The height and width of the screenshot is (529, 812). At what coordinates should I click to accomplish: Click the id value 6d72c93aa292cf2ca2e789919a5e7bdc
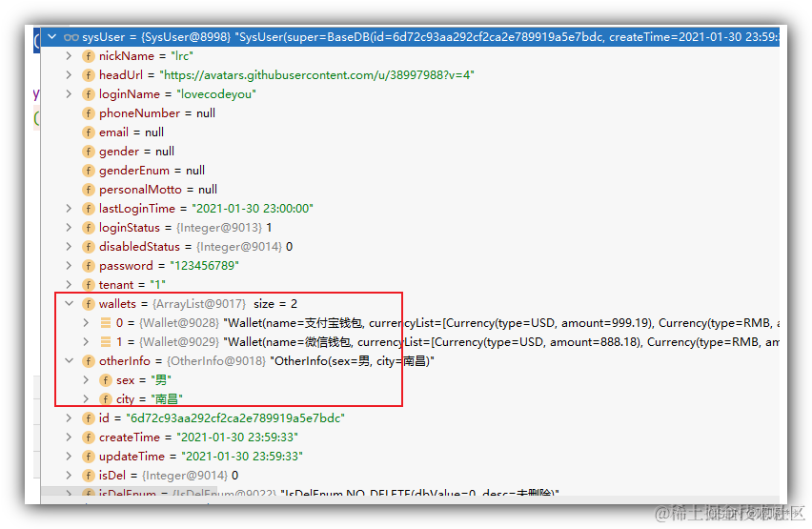point(235,418)
